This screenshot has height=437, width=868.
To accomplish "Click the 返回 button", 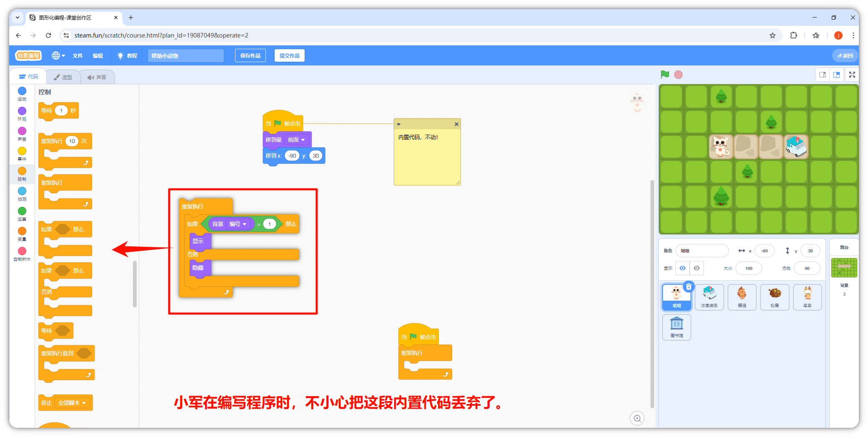I will click(x=845, y=55).
